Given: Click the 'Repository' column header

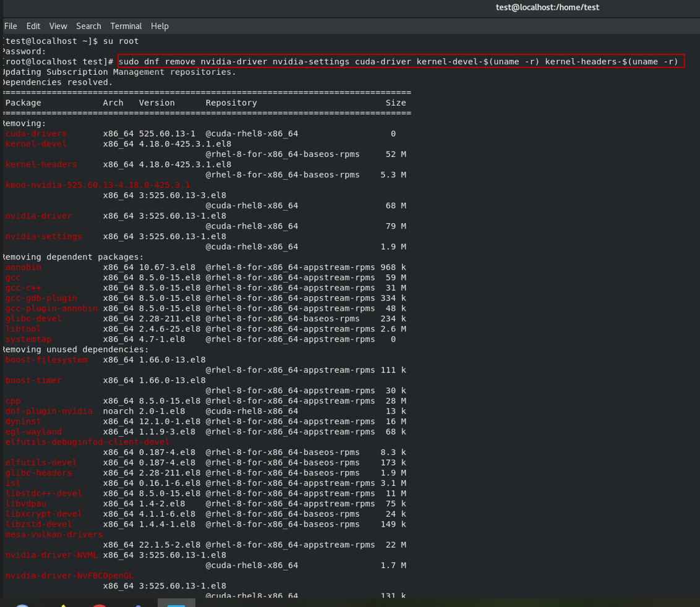Looking at the screenshot, I should point(231,103).
